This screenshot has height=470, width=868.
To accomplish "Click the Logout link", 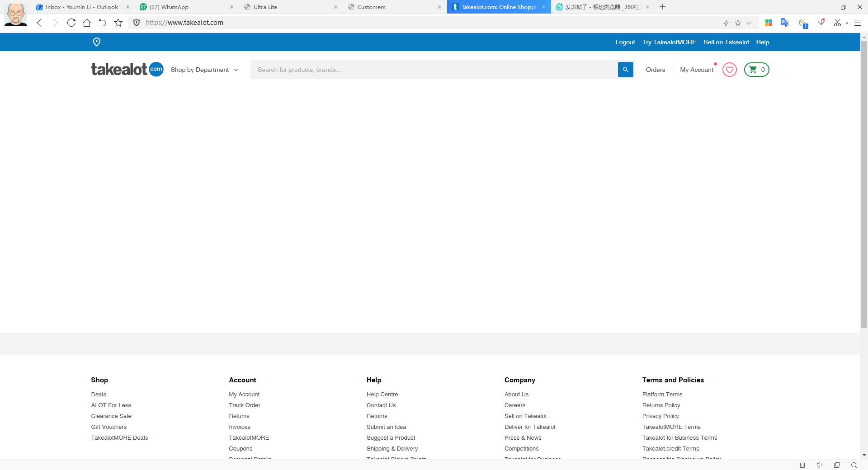I will [x=625, y=42].
